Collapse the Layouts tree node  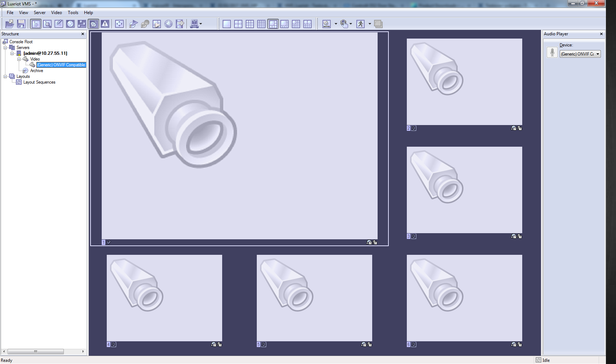point(5,76)
